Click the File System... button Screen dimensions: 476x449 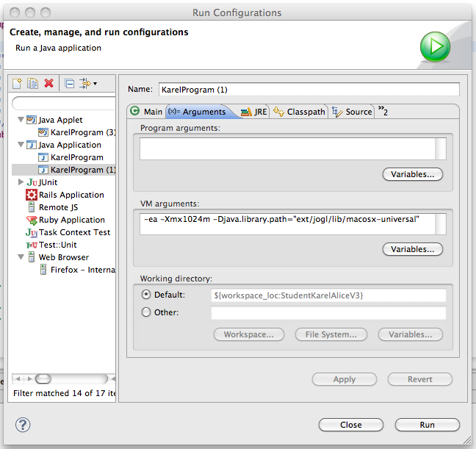point(331,334)
